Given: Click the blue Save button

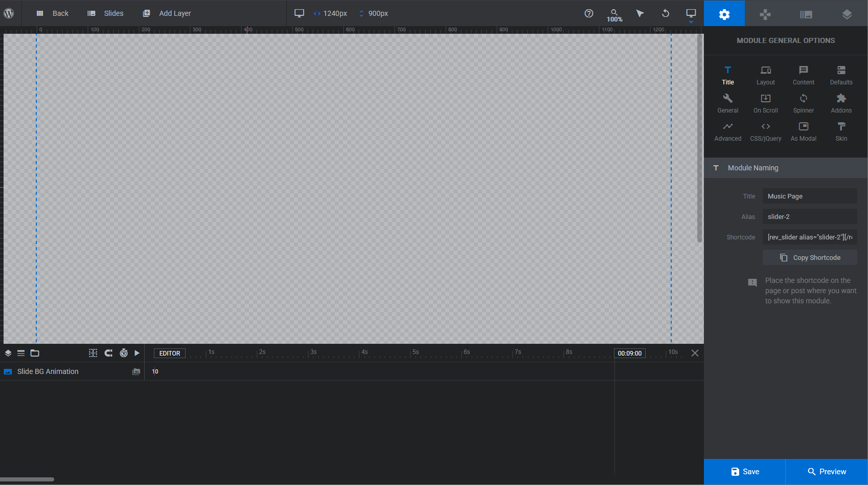Looking at the screenshot, I should tap(745, 472).
